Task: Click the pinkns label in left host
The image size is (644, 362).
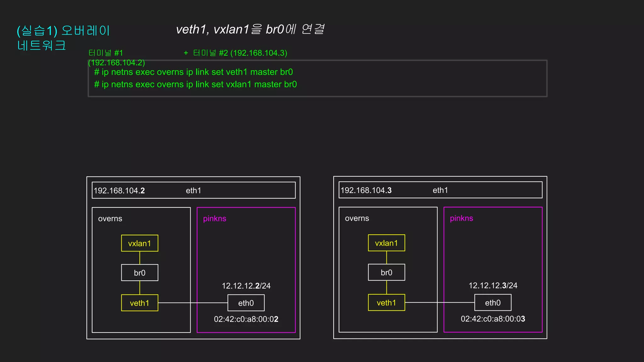Action: pos(214,219)
